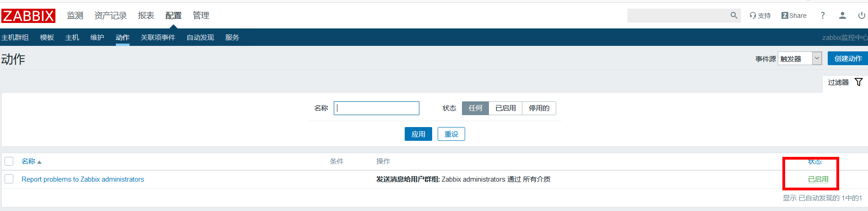Check the Report problems action row checkbox
This screenshot has height=211, width=868.
coord(9,179)
